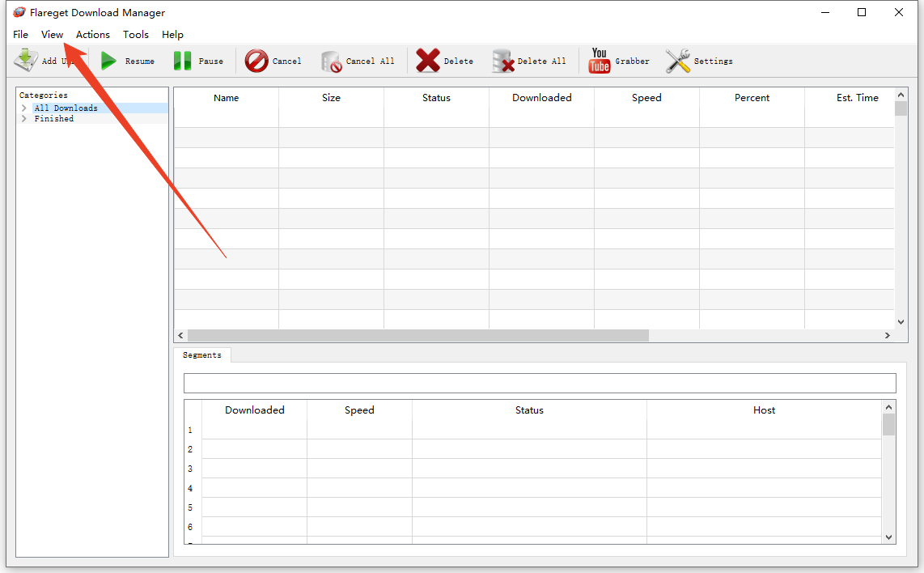Screen dimensions: 924x573
Task: Switch to the Segments tab
Action: 202,354
